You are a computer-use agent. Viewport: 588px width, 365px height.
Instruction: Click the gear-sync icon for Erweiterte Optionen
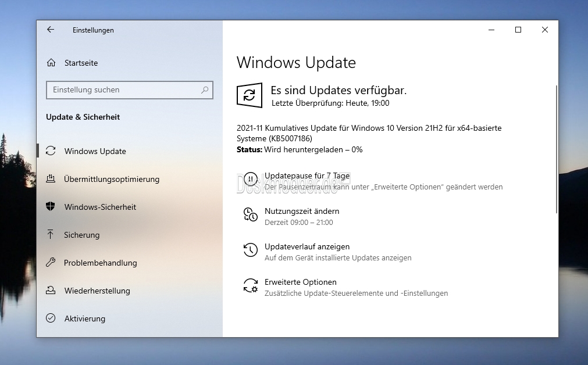click(251, 285)
